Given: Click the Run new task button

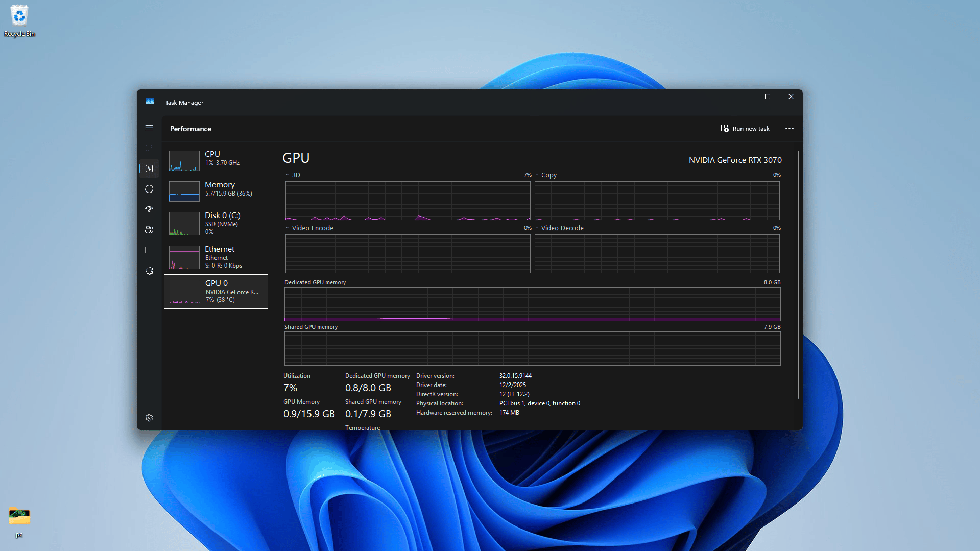Looking at the screenshot, I should (745, 129).
